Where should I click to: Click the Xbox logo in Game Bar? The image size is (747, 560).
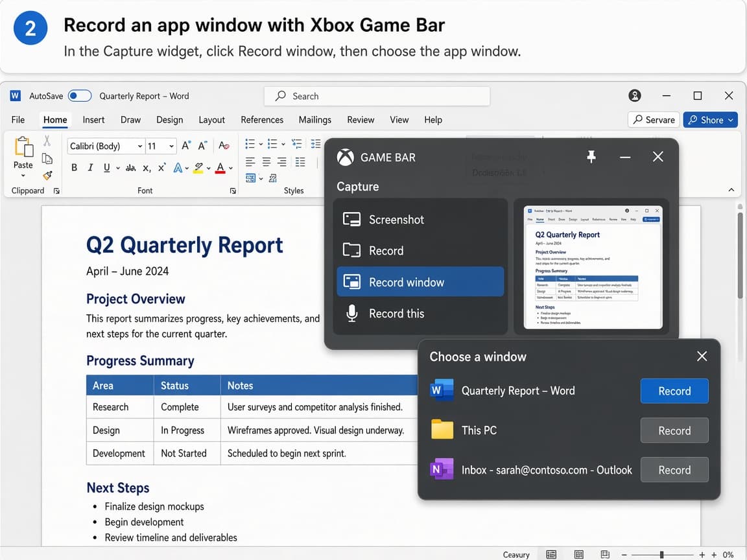pyautogui.click(x=346, y=157)
